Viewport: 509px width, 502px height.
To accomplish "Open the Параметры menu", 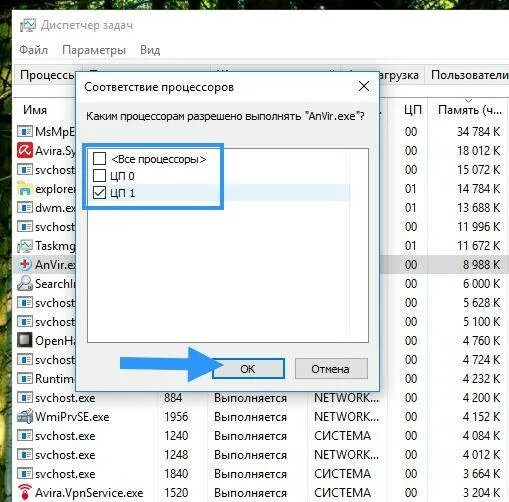I will click(94, 50).
